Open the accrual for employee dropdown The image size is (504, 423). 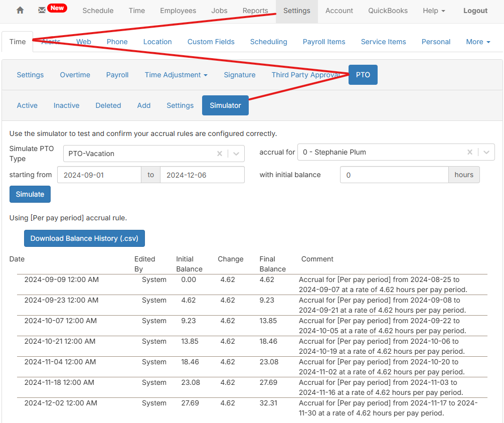[x=486, y=152]
